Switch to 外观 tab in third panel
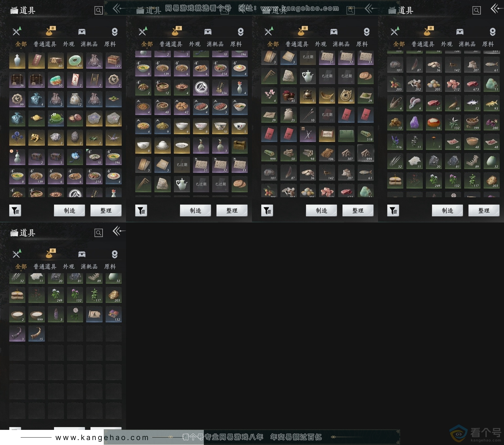 click(321, 44)
